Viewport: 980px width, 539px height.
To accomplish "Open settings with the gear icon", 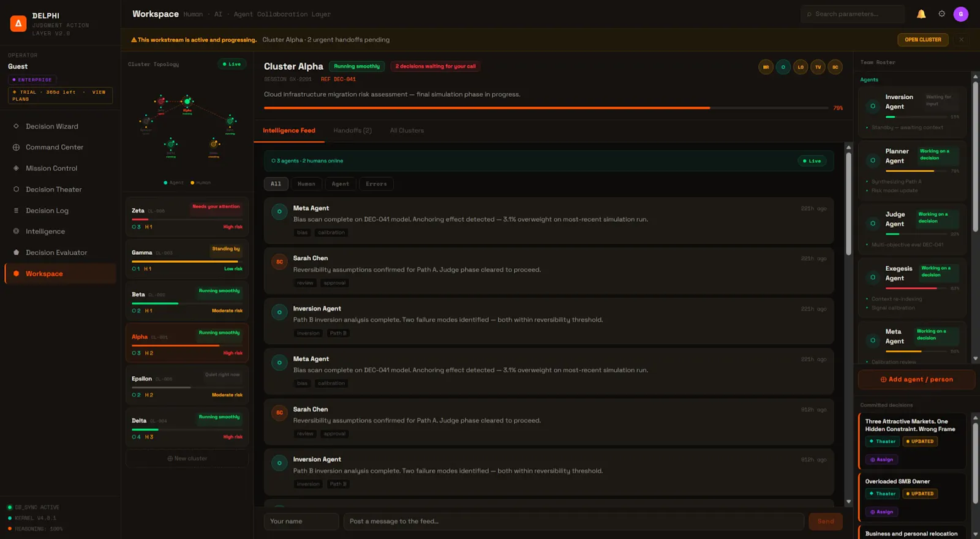I will pyautogui.click(x=942, y=14).
